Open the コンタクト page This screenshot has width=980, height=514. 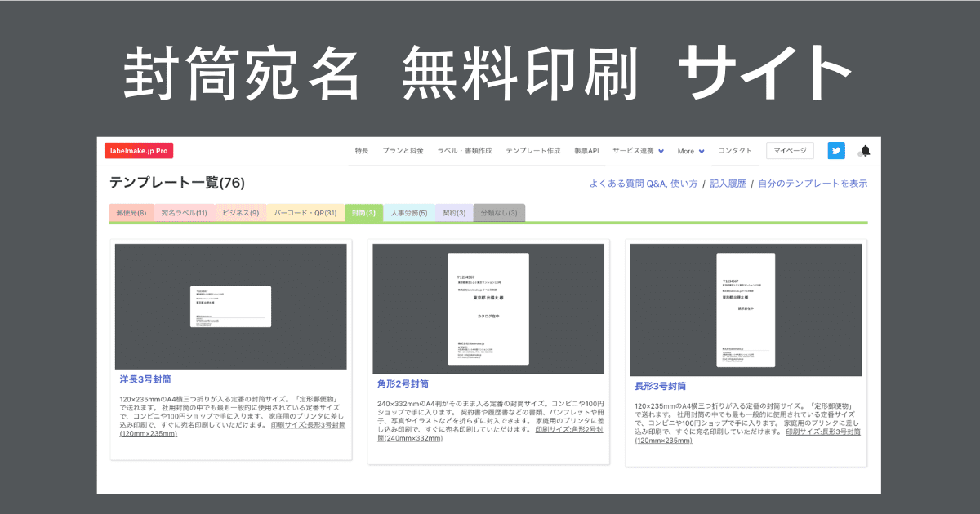[735, 151]
